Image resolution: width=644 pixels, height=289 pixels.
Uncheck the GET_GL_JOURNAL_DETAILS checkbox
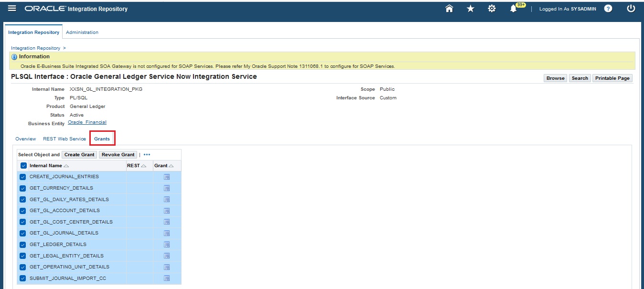tap(22, 233)
